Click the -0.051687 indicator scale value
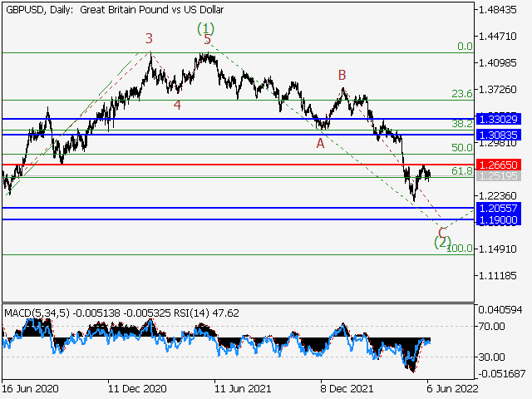Image resolution: width=532 pixels, height=399 pixels. pos(502,374)
